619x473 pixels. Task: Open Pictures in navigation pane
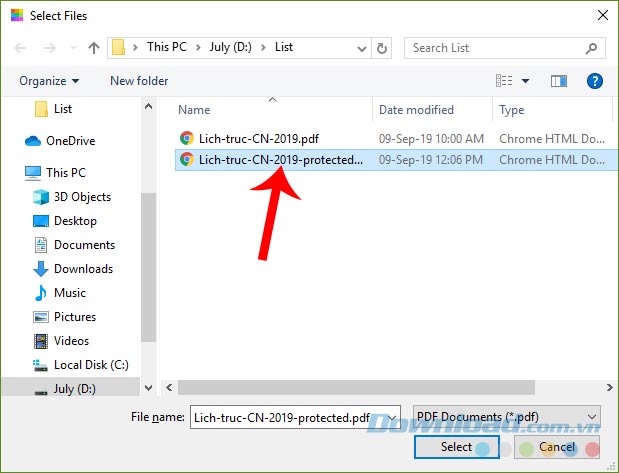click(x=75, y=317)
